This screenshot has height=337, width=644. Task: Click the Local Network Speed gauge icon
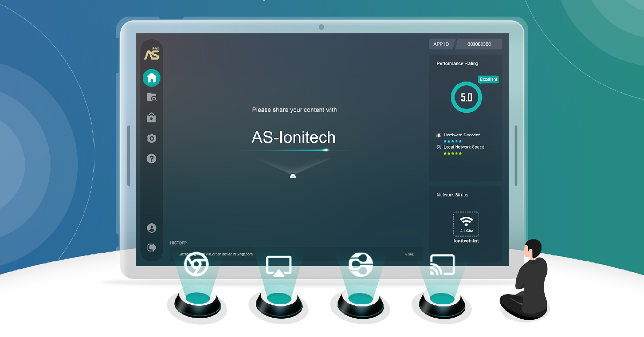coord(438,147)
